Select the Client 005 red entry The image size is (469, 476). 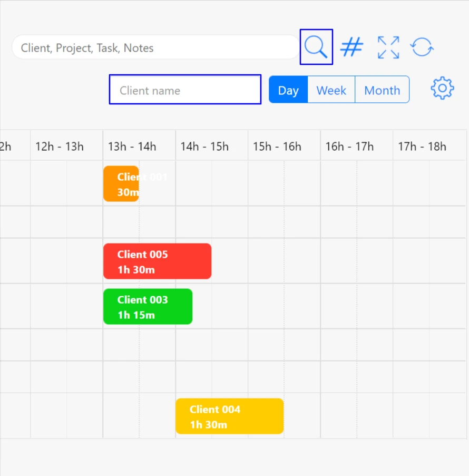pyautogui.click(x=157, y=261)
